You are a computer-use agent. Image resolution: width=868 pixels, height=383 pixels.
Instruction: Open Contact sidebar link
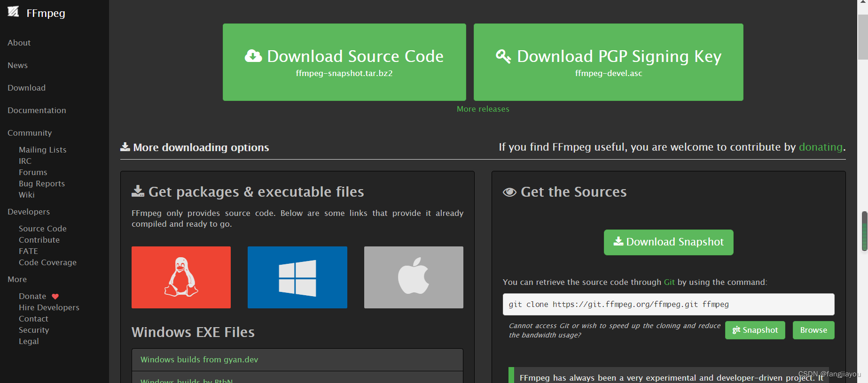[33, 319]
